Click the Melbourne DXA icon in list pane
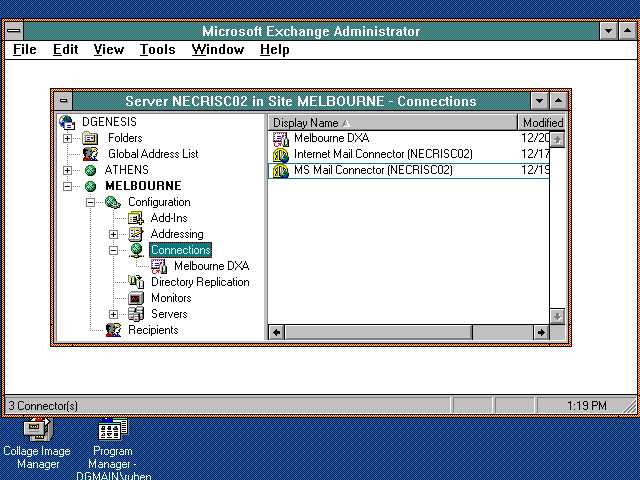Image resolution: width=640 pixels, height=480 pixels. pyautogui.click(x=281, y=138)
